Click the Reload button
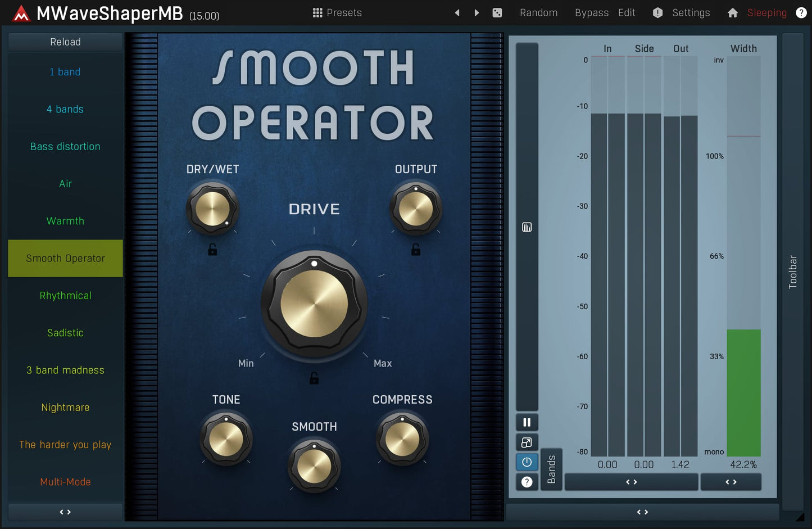 (65, 42)
